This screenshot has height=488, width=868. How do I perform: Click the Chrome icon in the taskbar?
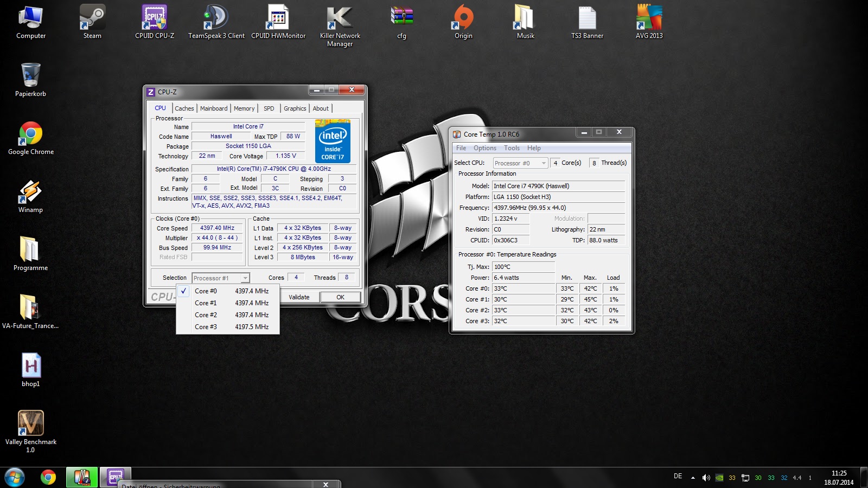click(x=48, y=477)
